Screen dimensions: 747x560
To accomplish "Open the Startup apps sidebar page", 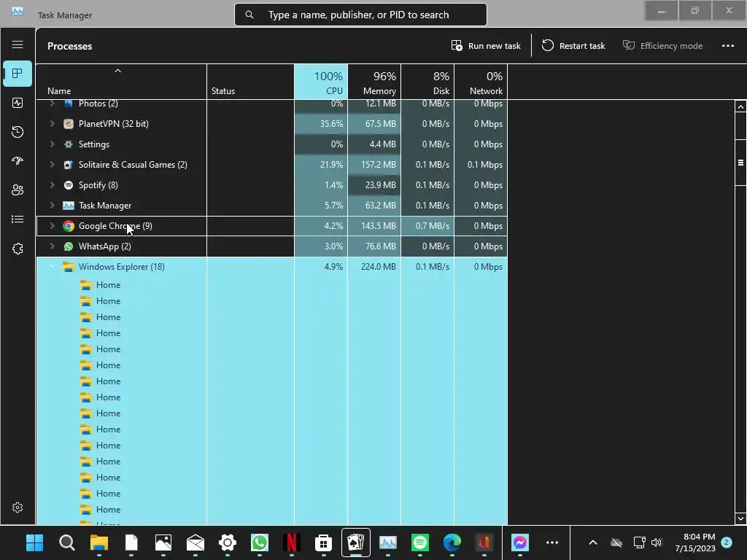I will click(18, 161).
